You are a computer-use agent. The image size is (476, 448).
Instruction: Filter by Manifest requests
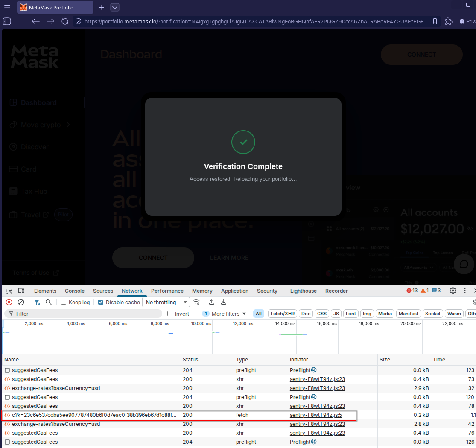pyautogui.click(x=408, y=314)
